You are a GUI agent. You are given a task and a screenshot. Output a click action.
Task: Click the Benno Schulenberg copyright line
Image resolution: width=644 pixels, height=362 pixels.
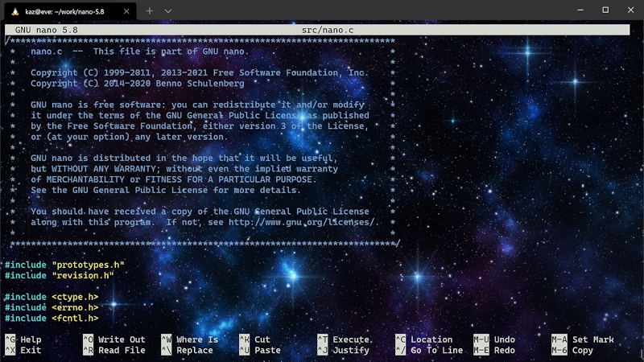[137, 84]
